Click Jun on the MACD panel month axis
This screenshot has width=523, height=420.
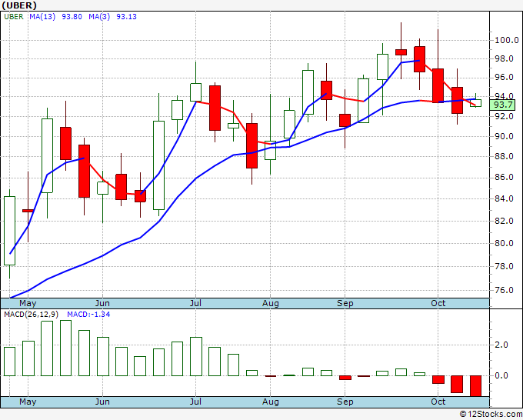pyautogui.click(x=102, y=402)
